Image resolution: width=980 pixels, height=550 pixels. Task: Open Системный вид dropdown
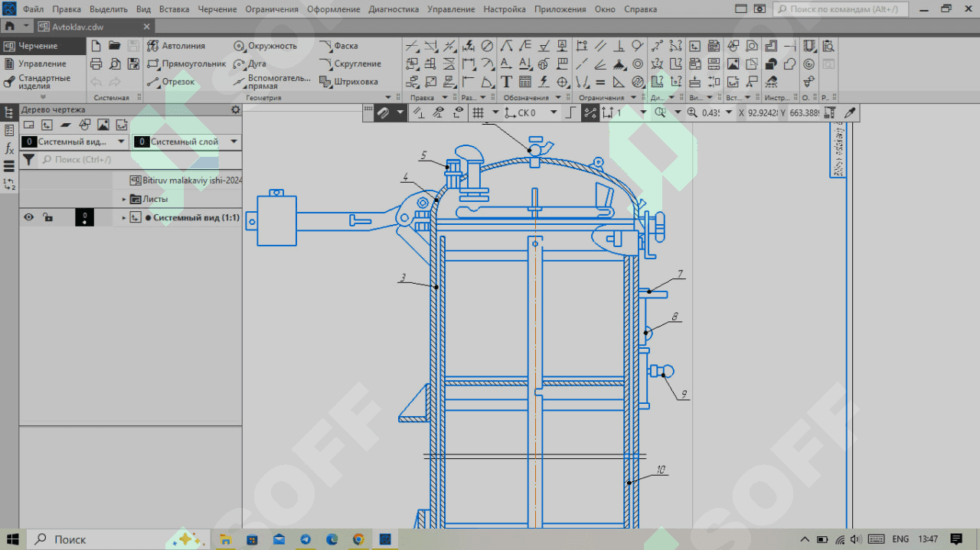coord(121,142)
